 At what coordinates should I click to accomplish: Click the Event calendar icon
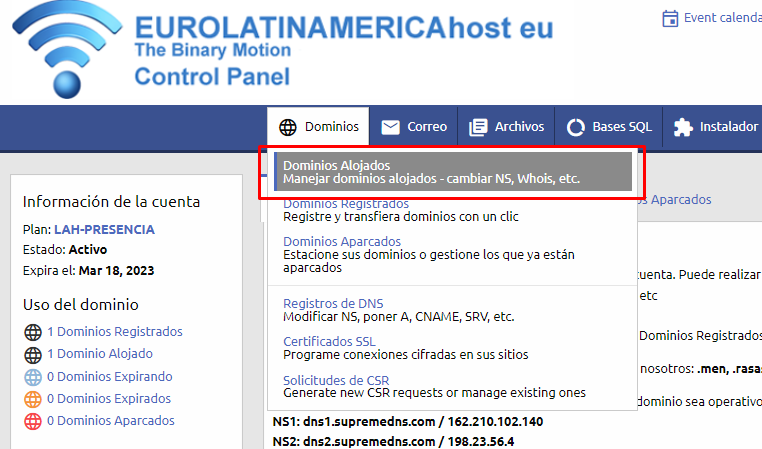click(x=670, y=18)
